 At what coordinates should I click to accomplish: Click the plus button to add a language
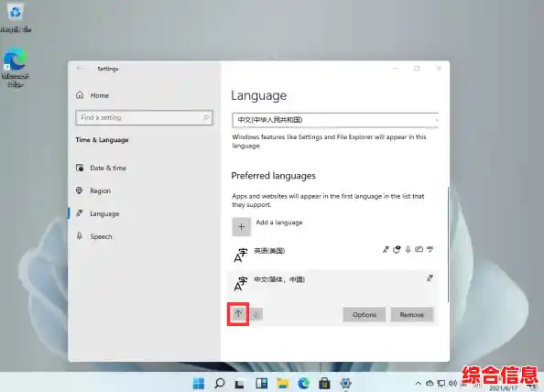pos(242,227)
